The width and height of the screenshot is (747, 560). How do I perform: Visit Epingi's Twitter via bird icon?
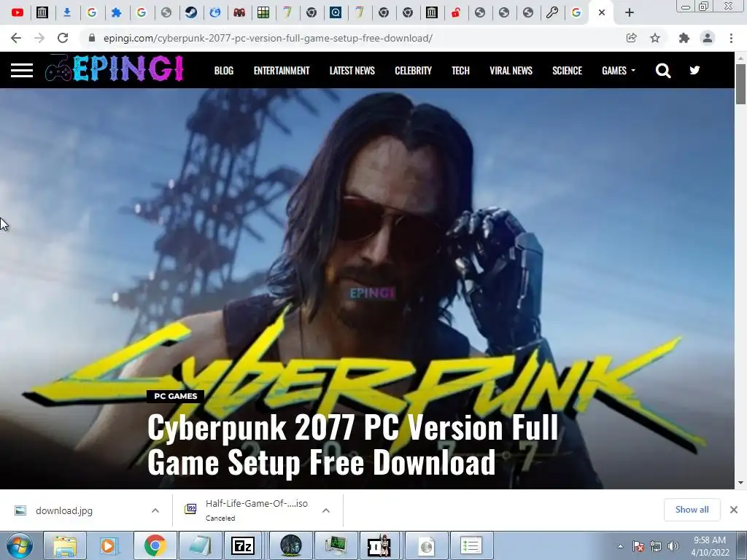click(694, 71)
